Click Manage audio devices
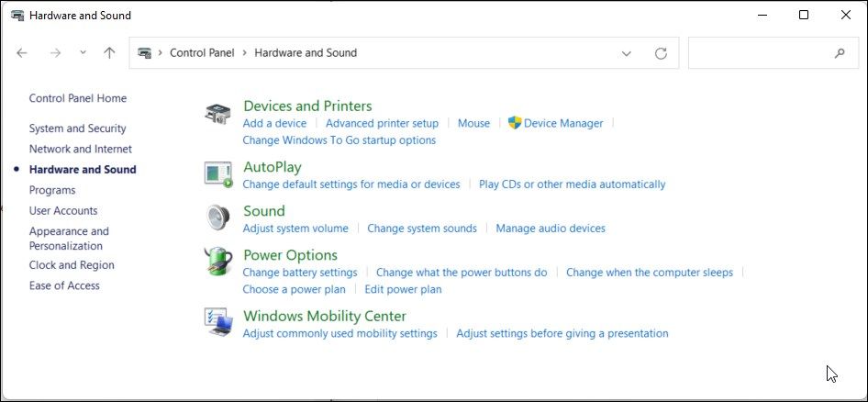 (551, 229)
